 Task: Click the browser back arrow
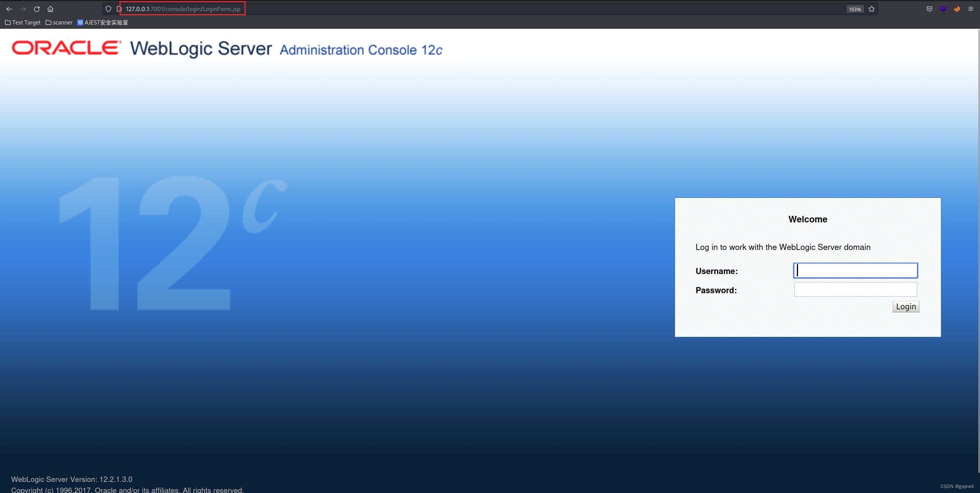9,9
